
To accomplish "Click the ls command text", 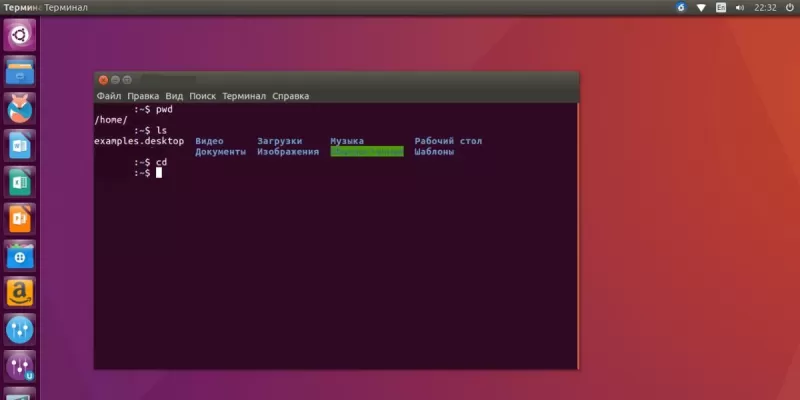I will pyautogui.click(x=161, y=131).
